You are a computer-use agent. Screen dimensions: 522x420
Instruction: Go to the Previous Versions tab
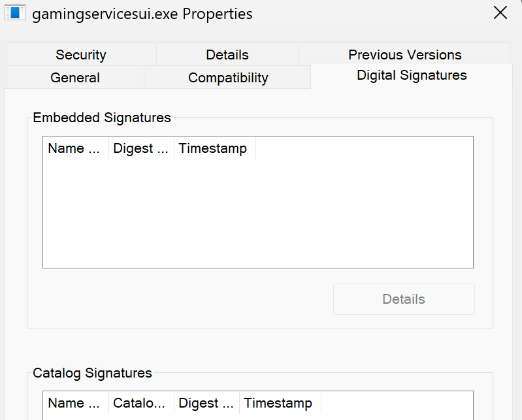point(404,55)
